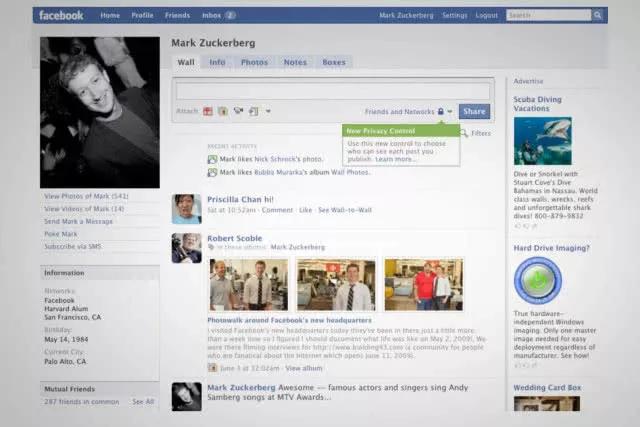
Task: Click Robert Scoble name link
Action: (235, 238)
